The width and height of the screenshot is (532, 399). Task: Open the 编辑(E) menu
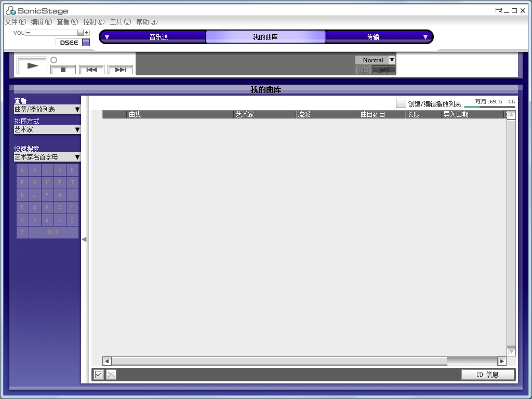pos(42,22)
